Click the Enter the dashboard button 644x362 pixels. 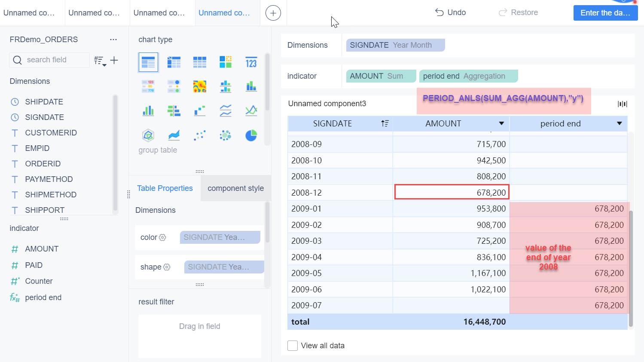(x=605, y=13)
